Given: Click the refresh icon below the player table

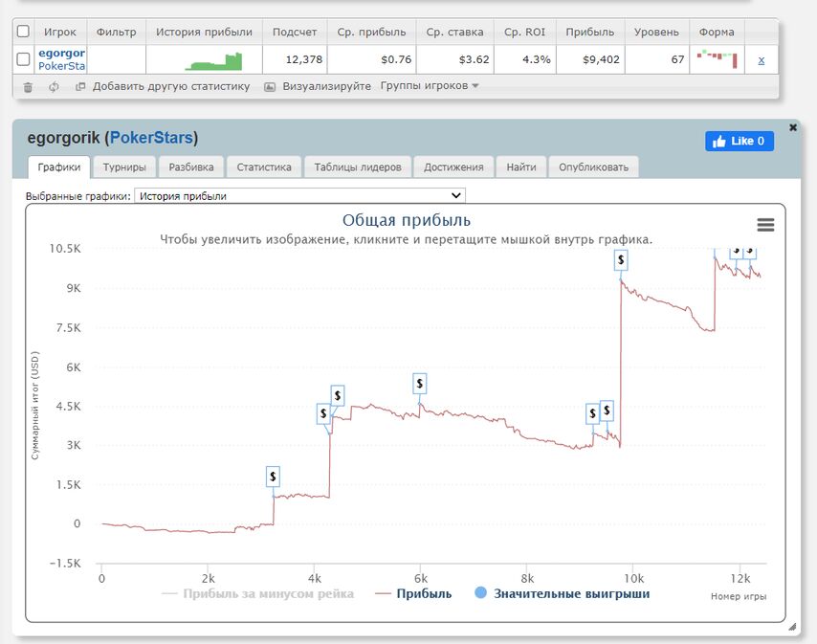Looking at the screenshot, I should (x=54, y=86).
